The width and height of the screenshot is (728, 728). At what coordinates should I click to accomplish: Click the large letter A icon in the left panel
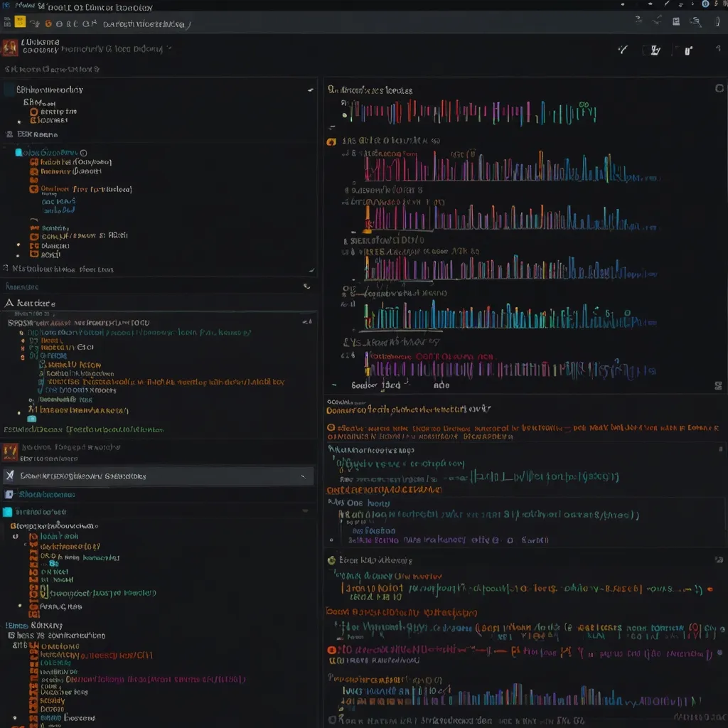tap(9, 303)
